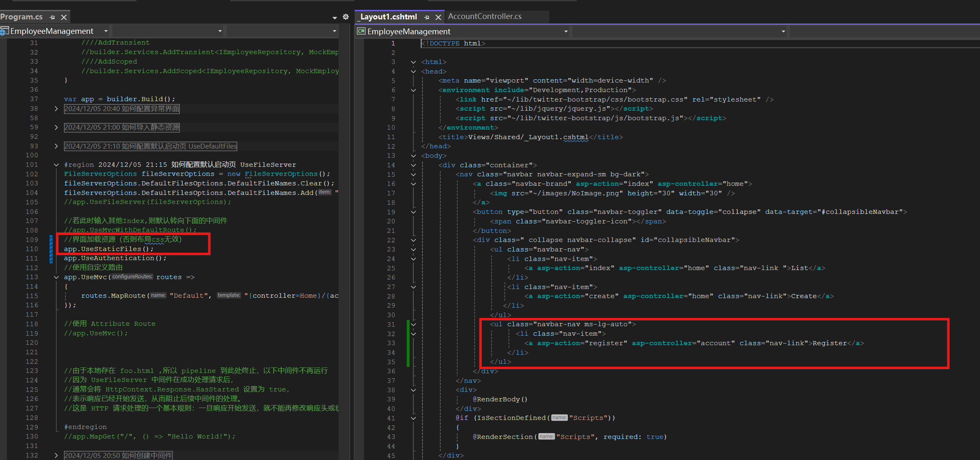Pin the _Layout1.cshtml tab
980x460 pixels.
tap(427, 17)
